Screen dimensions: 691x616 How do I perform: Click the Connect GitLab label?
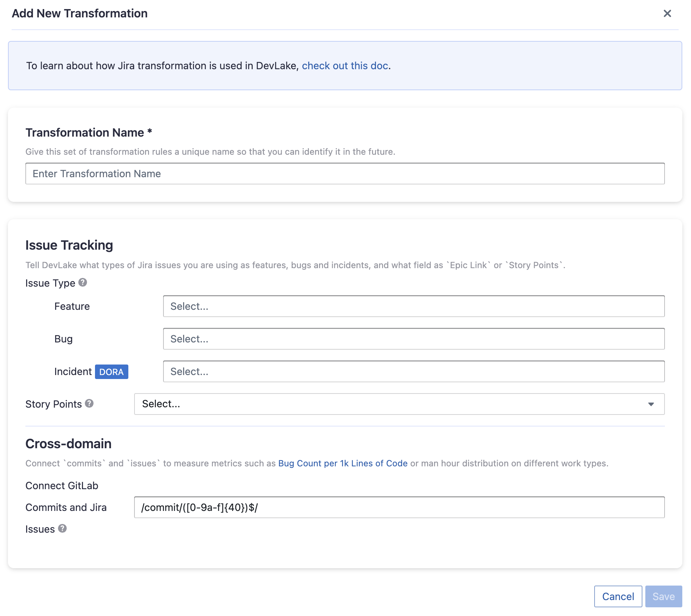[62, 486]
